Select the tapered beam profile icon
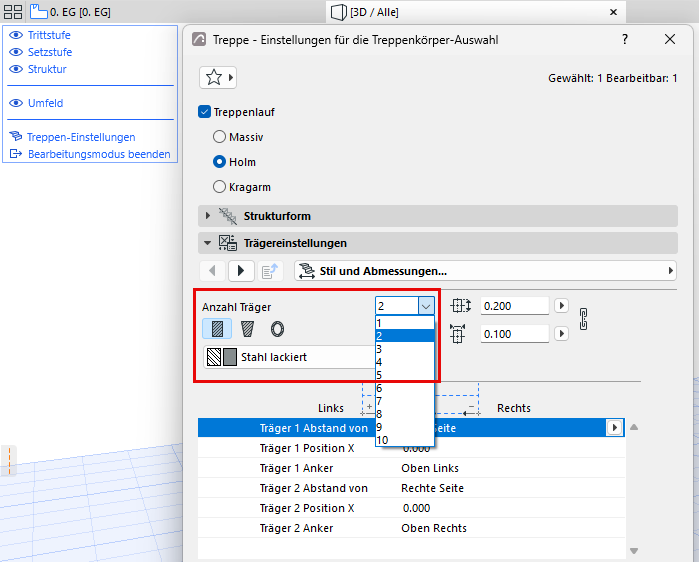 pyautogui.click(x=247, y=329)
